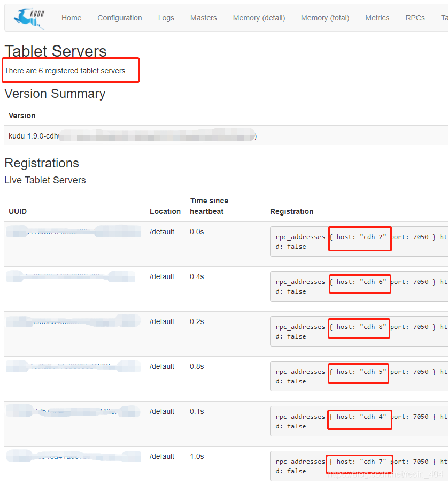Click the Registrations heading
The height and width of the screenshot is (484, 448).
[42, 163]
